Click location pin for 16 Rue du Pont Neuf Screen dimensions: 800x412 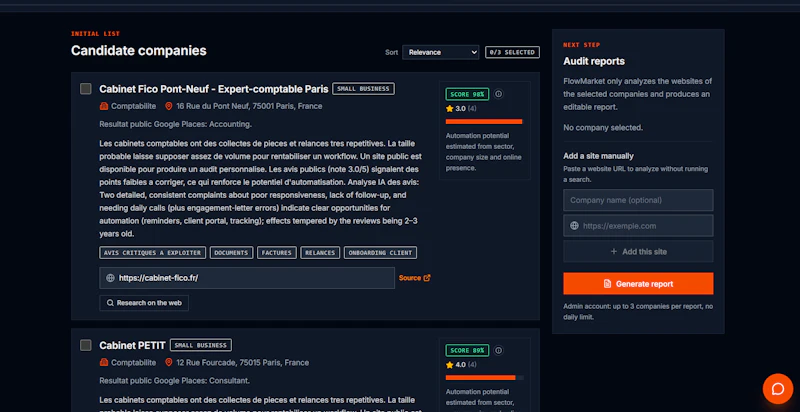click(x=168, y=106)
